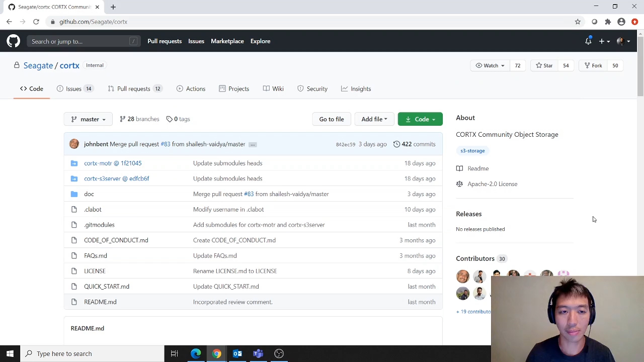Expand commit message ellipsis button
Screen dimensions: 644x362
point(253,145)
